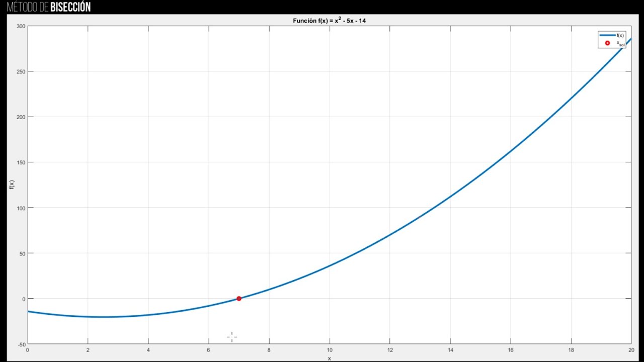Click the red solution marker on the curve
644x362 pixels.
(x=239, y=299)
